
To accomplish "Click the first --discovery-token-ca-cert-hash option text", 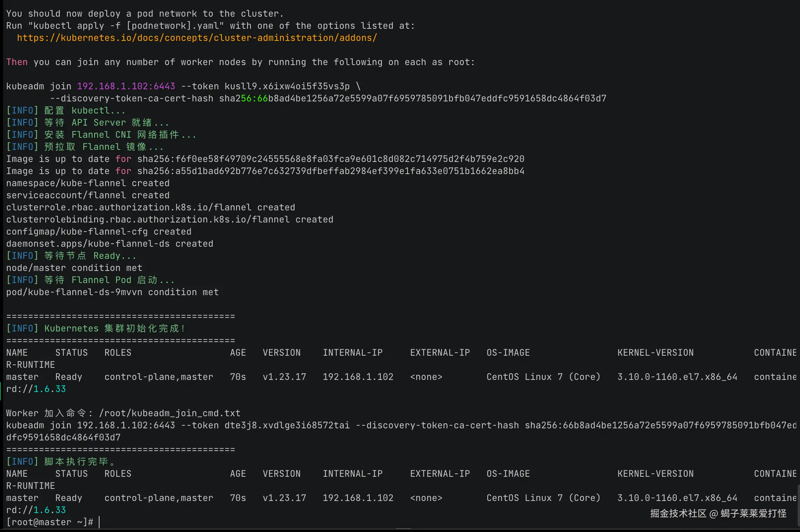I will (x=131, y=98).
